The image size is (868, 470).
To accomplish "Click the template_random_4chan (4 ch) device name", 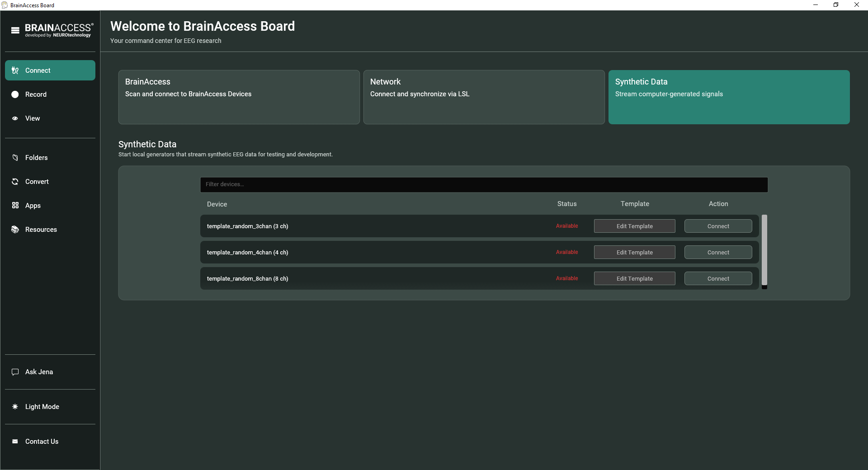I will [248, 253].
